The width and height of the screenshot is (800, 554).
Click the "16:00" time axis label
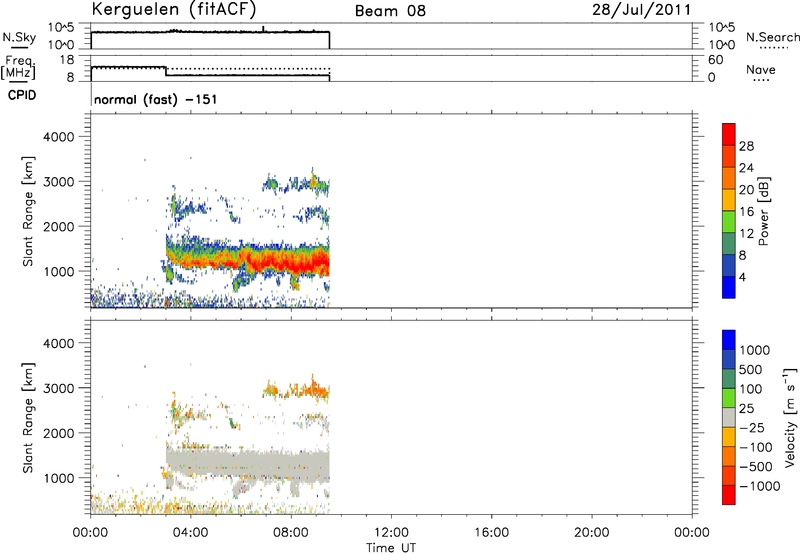pos(491,533)
